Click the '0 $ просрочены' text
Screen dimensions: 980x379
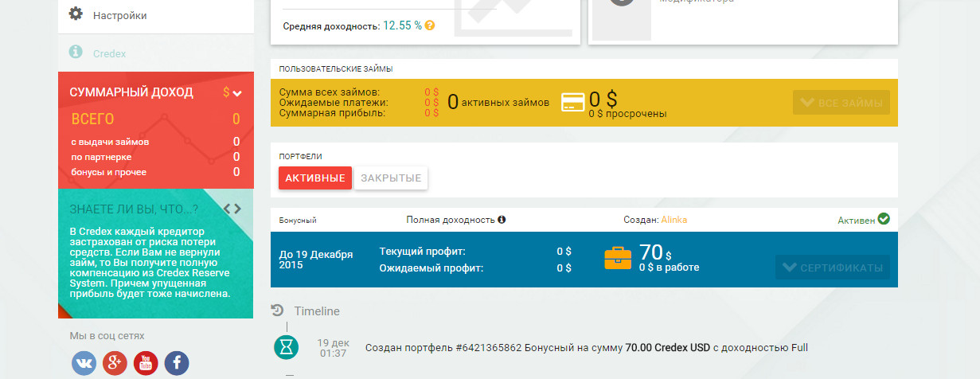(x=627, y=114)
